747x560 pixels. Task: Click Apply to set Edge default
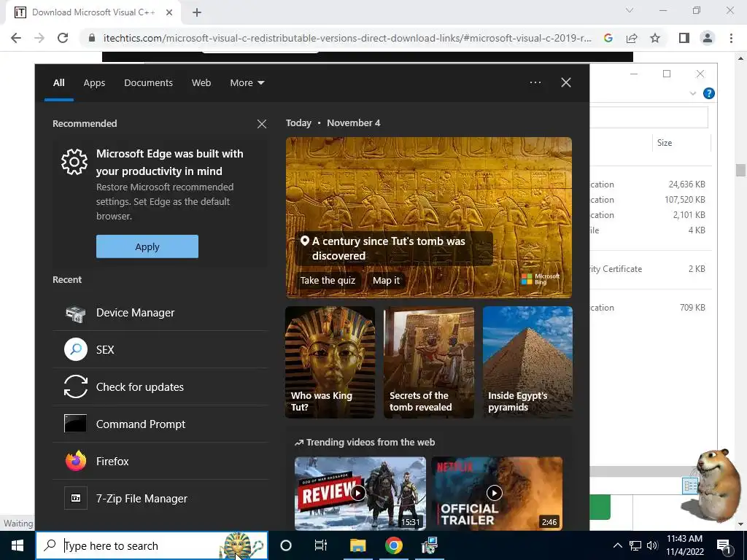pos(147,246)
